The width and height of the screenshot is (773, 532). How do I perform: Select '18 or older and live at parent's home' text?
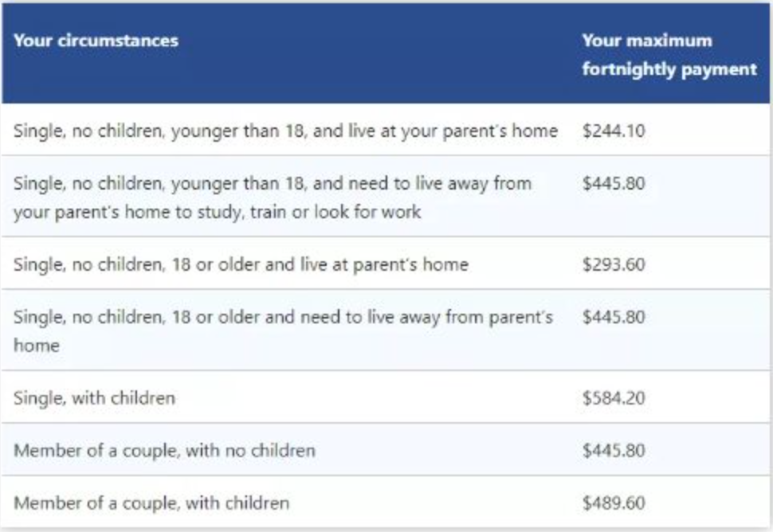click(241, 264)
